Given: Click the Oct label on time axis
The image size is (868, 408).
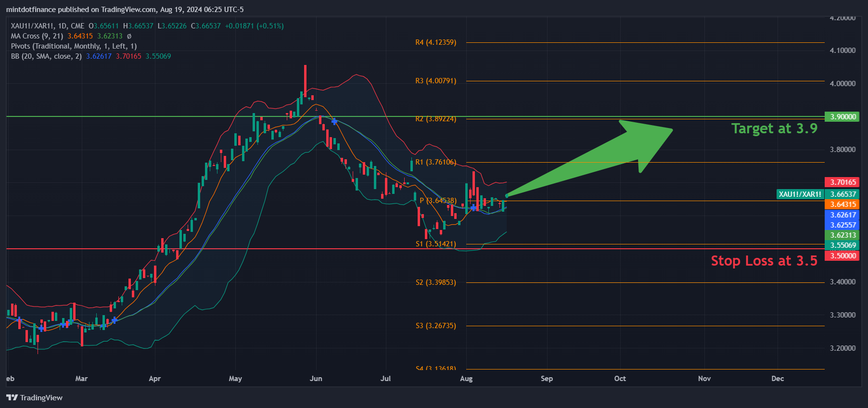Looking at the screenshot, I should [620, 379].
